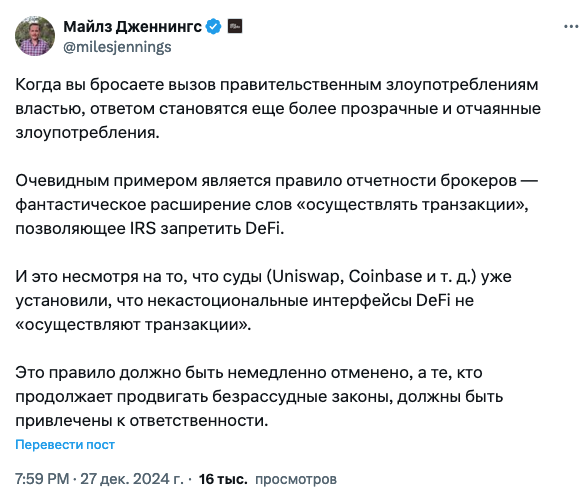Click the word IRS in the post
586x502 pixels.
[x=143, y=228]
